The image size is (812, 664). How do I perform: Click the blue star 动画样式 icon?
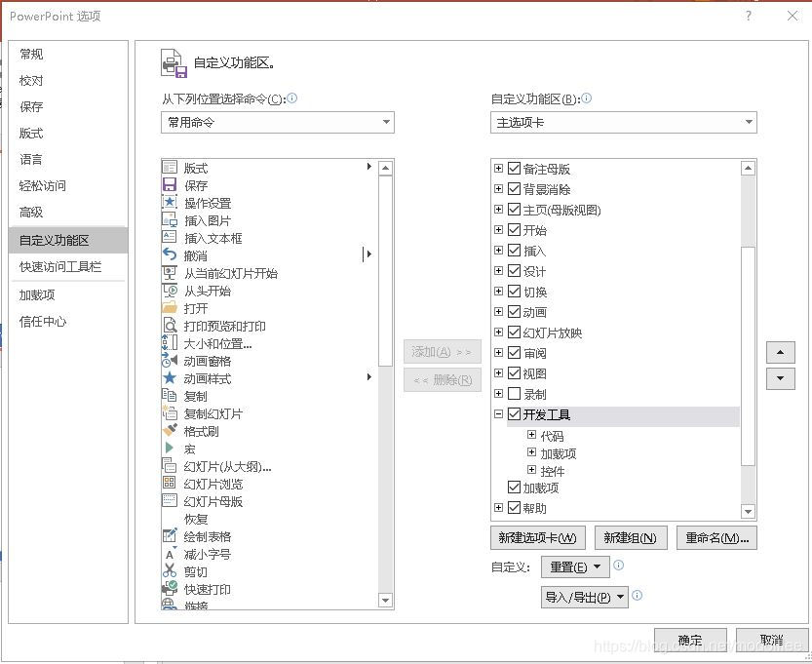coord(170,378)
